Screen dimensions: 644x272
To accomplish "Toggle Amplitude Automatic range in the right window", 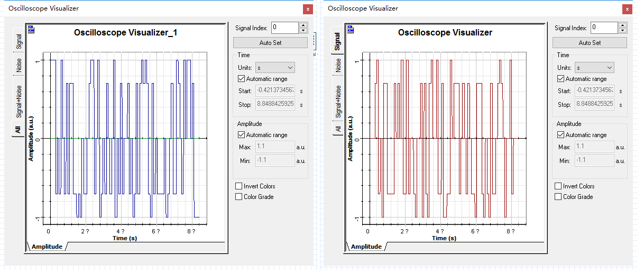I will coord(562,135).
